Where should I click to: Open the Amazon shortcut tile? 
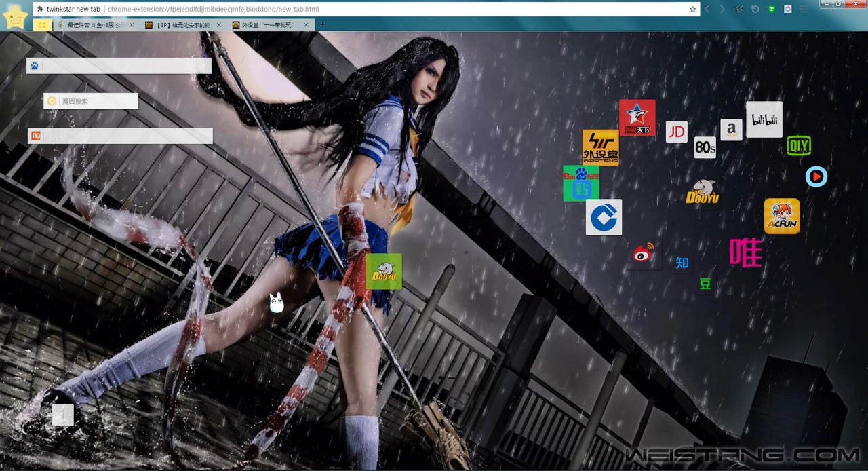(731, 130)
